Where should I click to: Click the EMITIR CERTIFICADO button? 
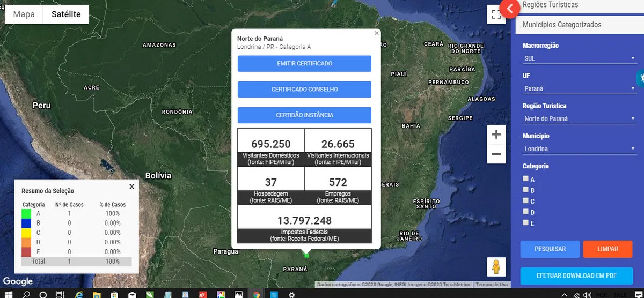304,63
